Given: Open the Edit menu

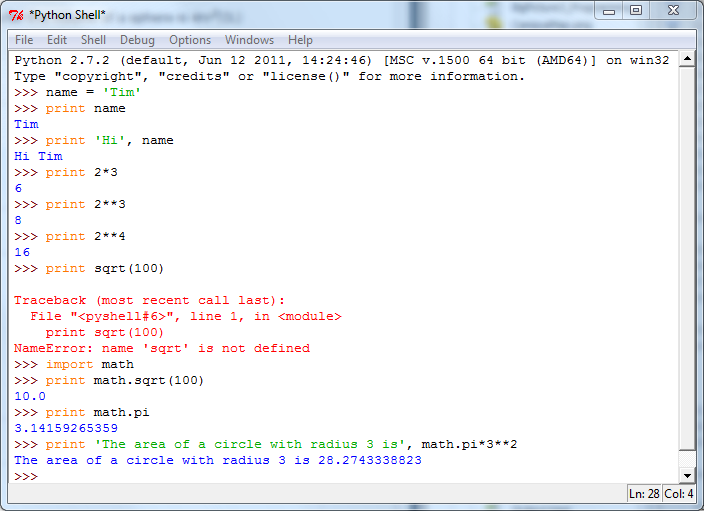Looking at the screenshot, I should [57, 40].
